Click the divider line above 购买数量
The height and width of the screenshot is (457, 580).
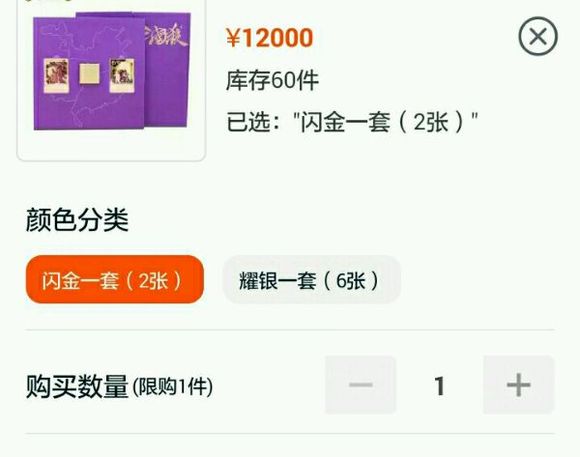[290, 329]
